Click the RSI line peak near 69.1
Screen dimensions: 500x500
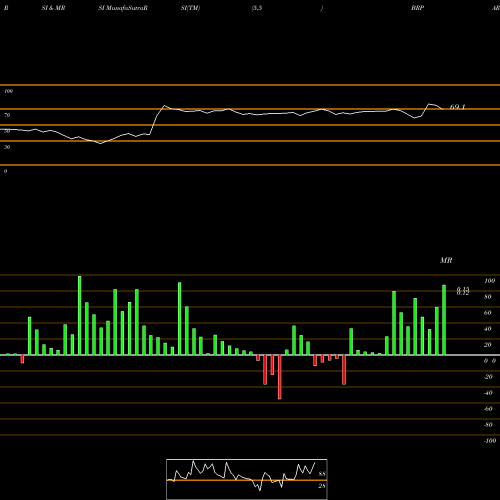(430, 104)
